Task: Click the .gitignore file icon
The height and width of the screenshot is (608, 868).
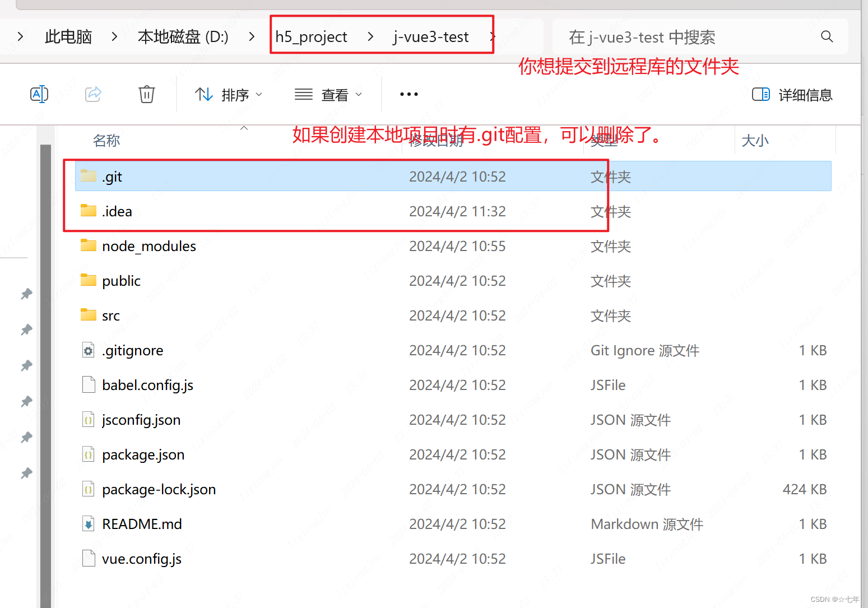Action: tap(89, 350)
